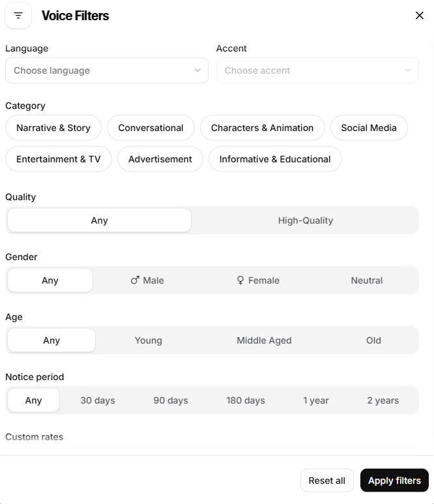The image size is (434, 504).
Task: Select the Narrative & Story category
Action: click(53, 128)
